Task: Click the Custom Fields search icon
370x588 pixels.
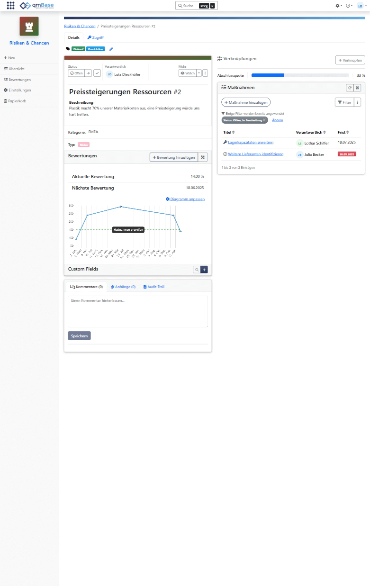Action: click(197, 270)
